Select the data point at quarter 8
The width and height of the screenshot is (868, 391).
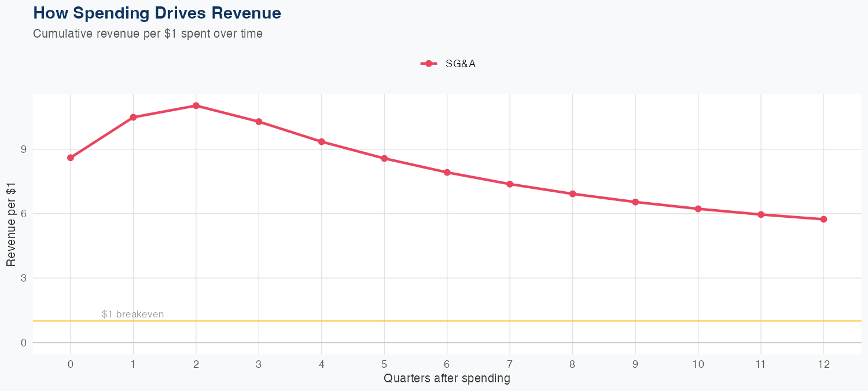(572, 194)
